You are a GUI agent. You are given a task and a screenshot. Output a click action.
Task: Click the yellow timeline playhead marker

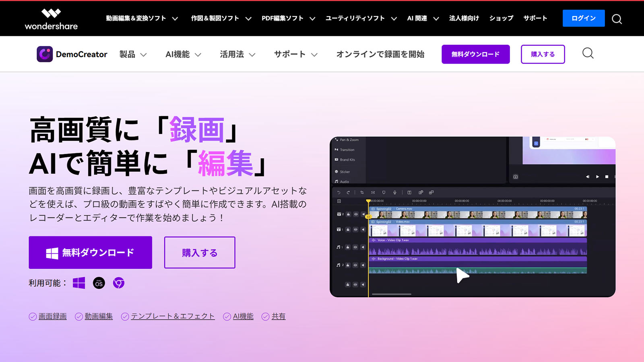(368, 201)
